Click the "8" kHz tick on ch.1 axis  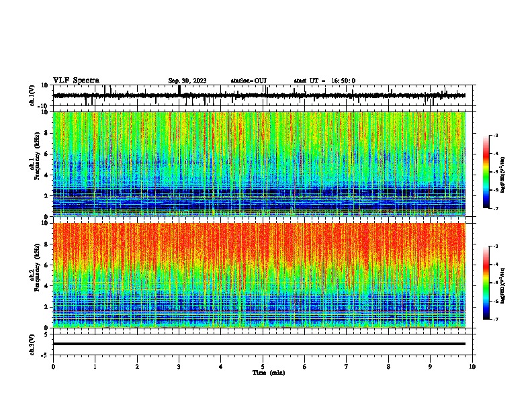tap(46, 133)
